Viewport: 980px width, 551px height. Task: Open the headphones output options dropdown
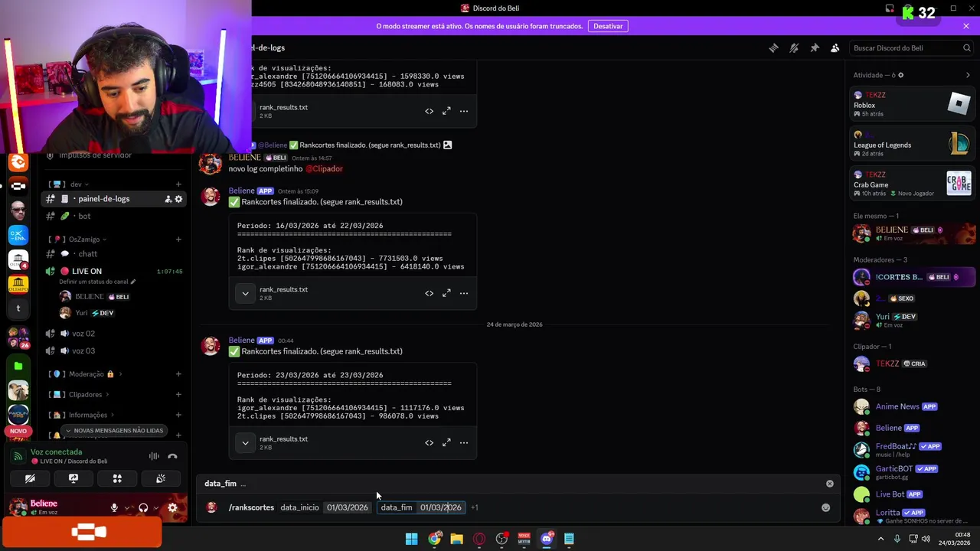pos(156,507)
